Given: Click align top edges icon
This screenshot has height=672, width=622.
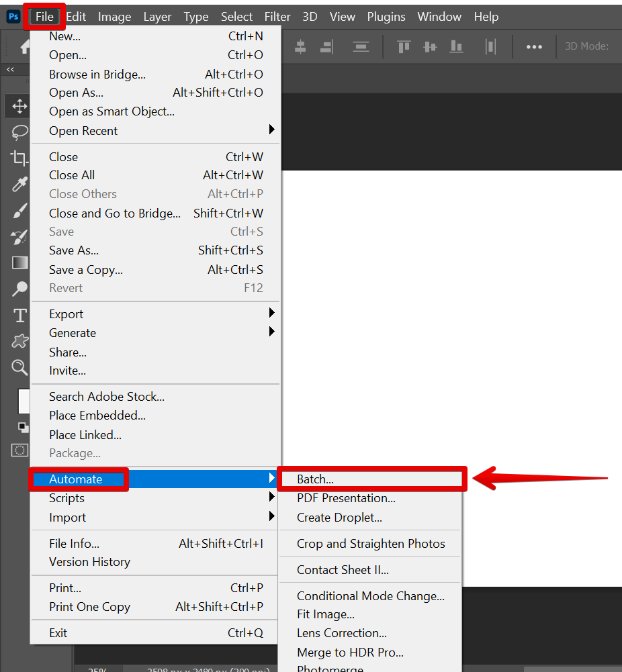Looking at the screenshot, I should click(404, 46).
